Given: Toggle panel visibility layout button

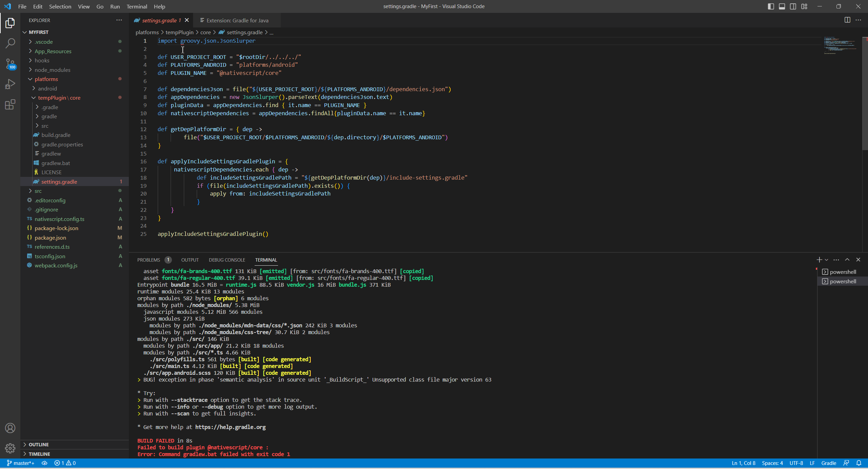Looking at the screenshot, I should pyautogui.click(x=782, y=6).
